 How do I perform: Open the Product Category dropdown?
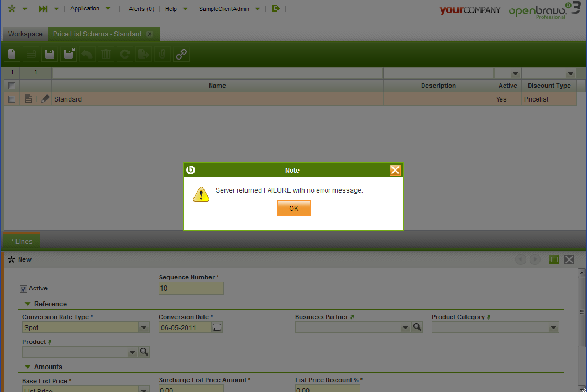click(553, 327)
